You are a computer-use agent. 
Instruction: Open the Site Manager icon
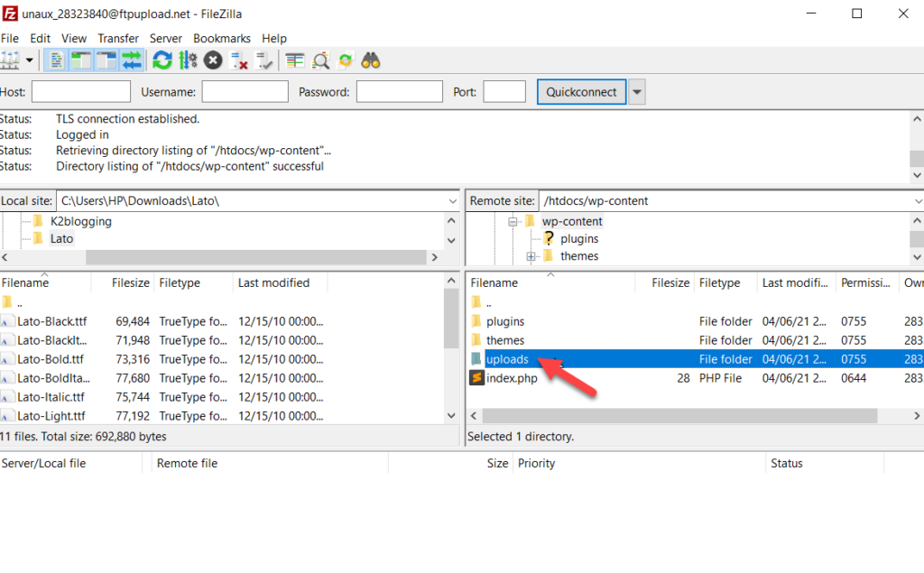10,60
